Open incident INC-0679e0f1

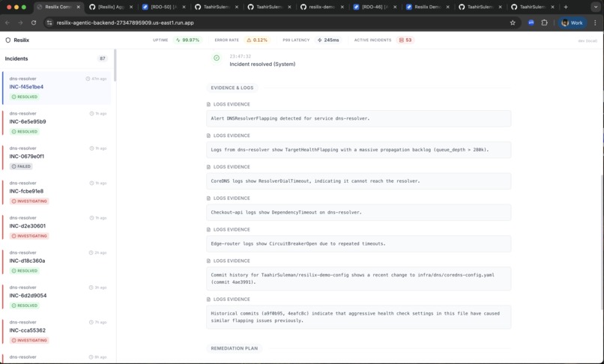point(57,157)
